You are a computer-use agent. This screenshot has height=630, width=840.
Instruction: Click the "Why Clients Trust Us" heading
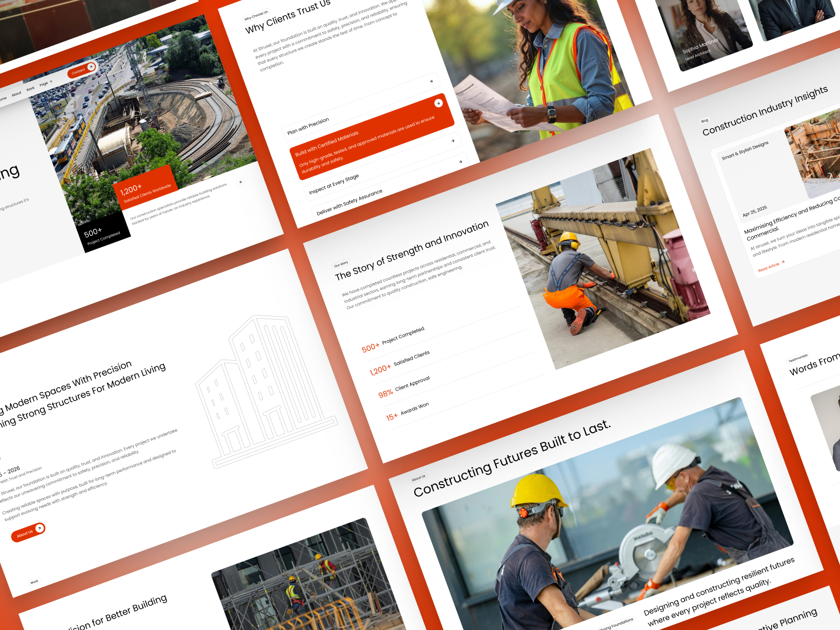pyautogui.click(x=288, y=16)
